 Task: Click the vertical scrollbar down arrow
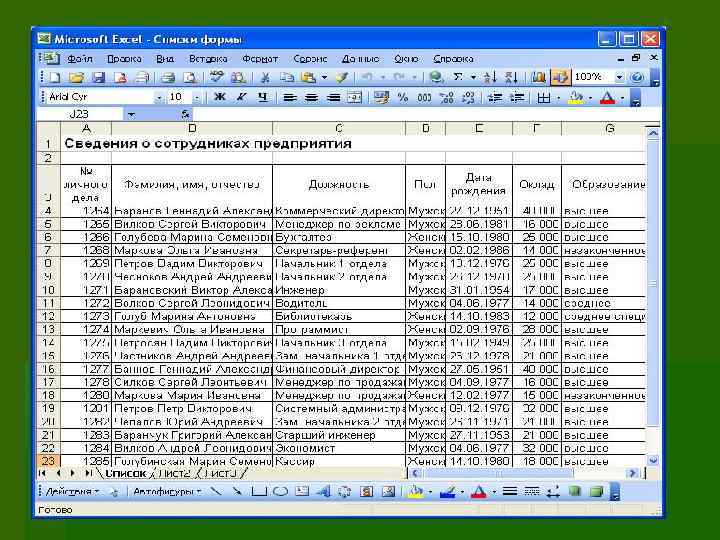(652, 460)
